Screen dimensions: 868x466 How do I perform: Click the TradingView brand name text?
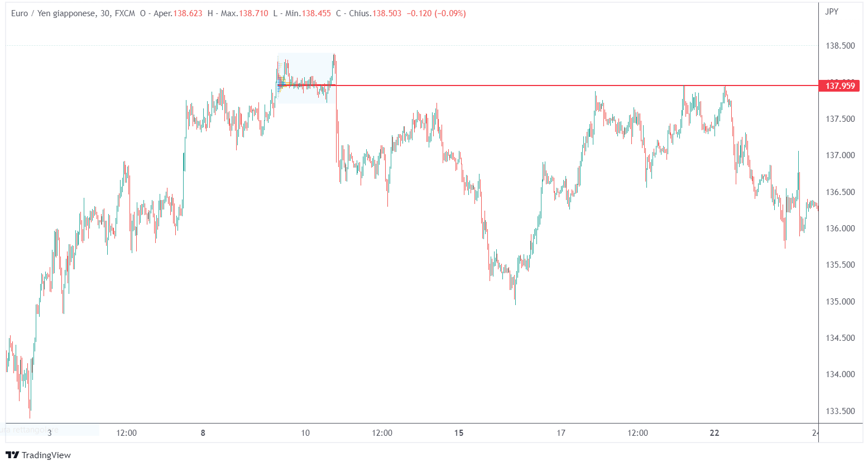[46, 455]
